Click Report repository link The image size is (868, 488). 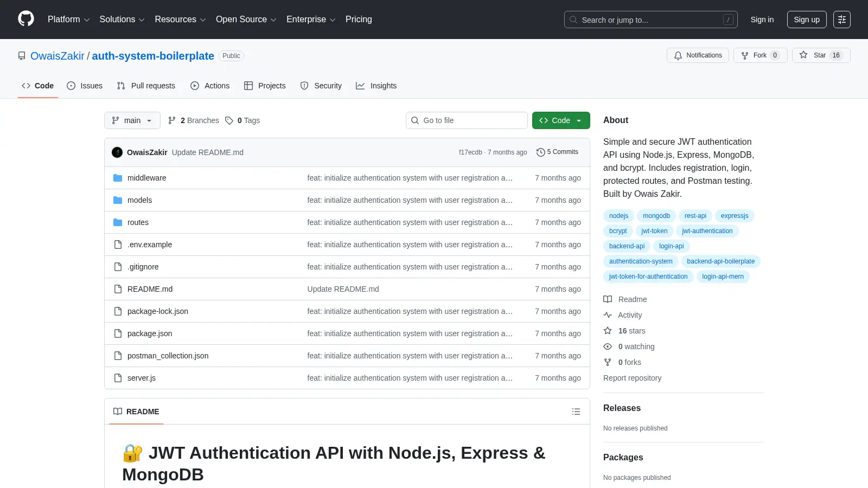click(x=632, y=378)
